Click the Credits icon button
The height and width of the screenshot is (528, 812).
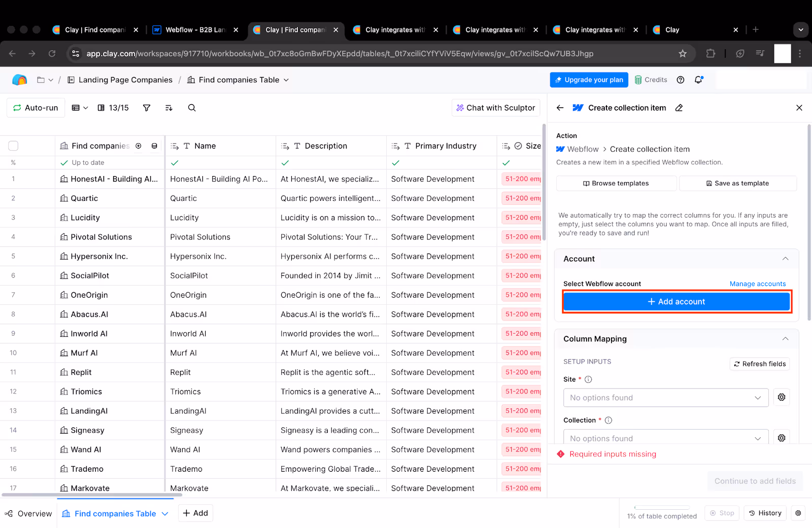click(x=651, y=80)
